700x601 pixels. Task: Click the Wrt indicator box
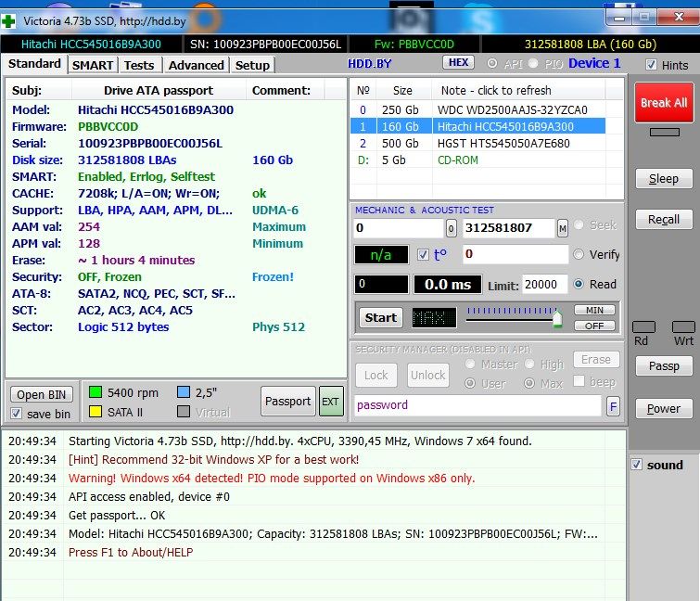[683, 326]
